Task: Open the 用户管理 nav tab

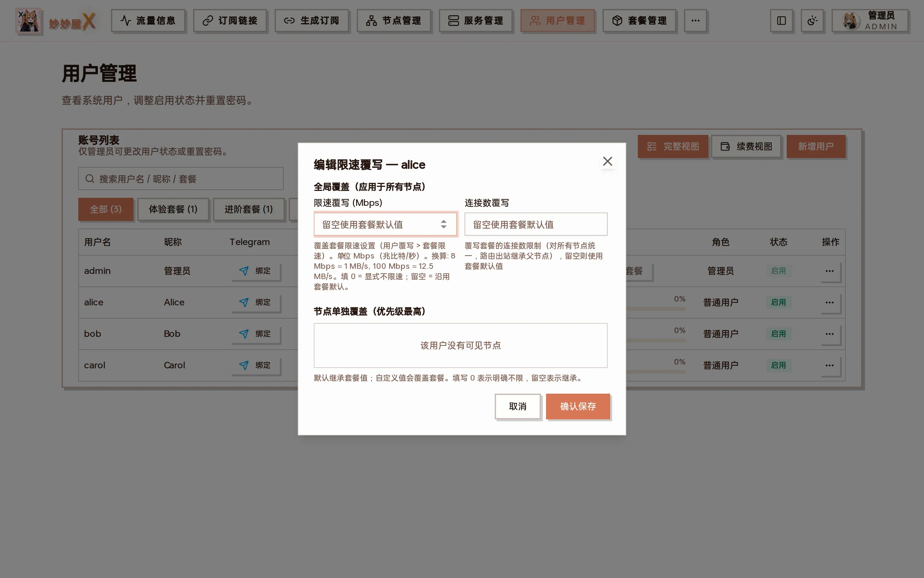Action: coord(558,21)
